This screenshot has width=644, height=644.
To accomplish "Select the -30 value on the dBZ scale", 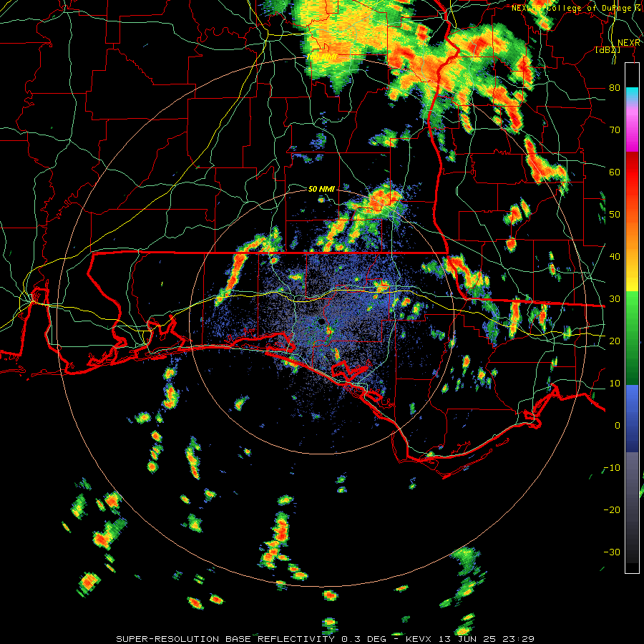I will 612,552.
